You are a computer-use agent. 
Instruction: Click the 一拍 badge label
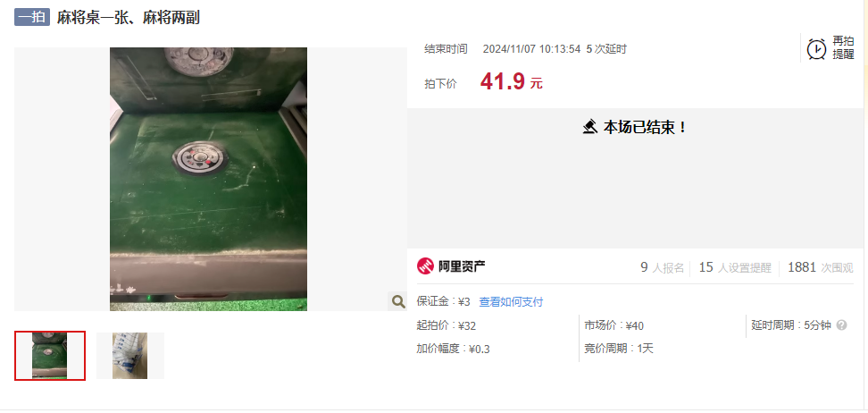32,17
